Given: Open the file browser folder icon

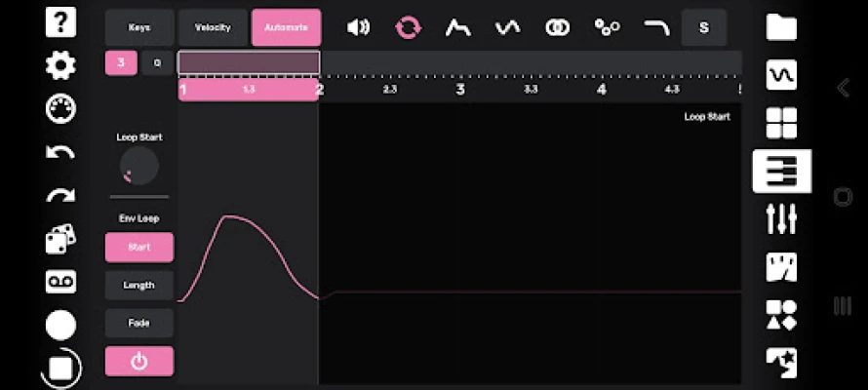Looking at the screenshot, I should 781,26.
